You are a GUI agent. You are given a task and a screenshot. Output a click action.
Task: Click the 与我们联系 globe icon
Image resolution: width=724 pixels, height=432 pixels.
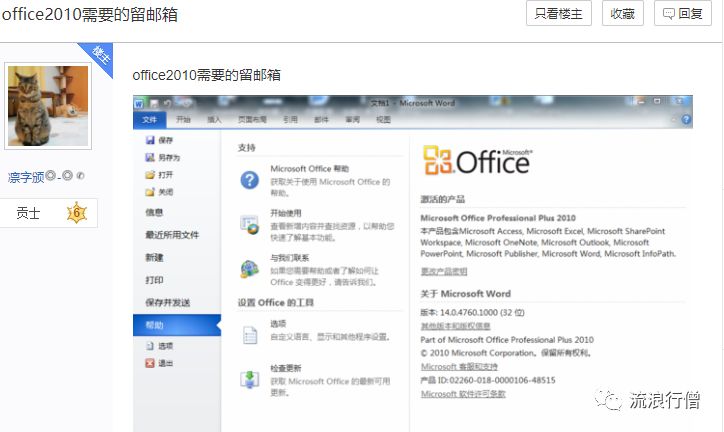coord(249,269)
